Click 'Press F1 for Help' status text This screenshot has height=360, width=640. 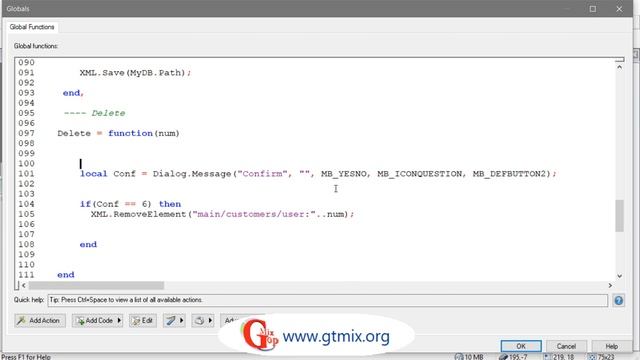(26, 357)
